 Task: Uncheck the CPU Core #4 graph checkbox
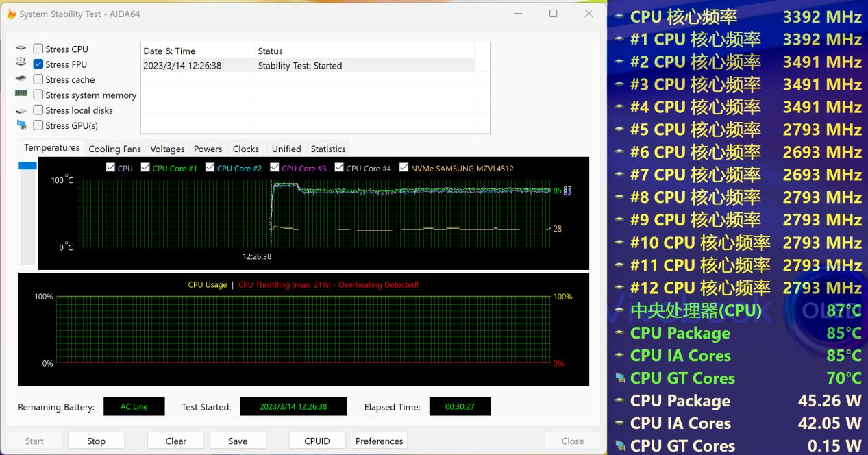pyautogui.click(x=339, y=168)
